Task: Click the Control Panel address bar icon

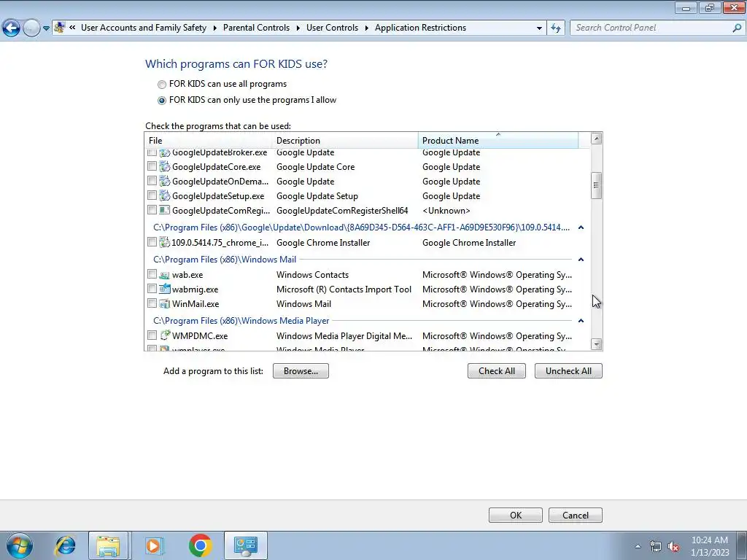Action: 60,28
